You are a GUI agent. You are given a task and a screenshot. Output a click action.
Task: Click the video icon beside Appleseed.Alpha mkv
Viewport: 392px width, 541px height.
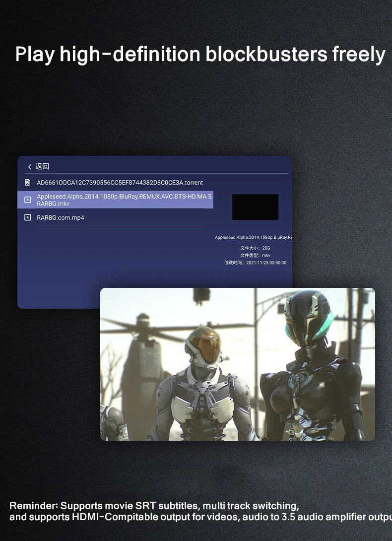tap(28, 200)
